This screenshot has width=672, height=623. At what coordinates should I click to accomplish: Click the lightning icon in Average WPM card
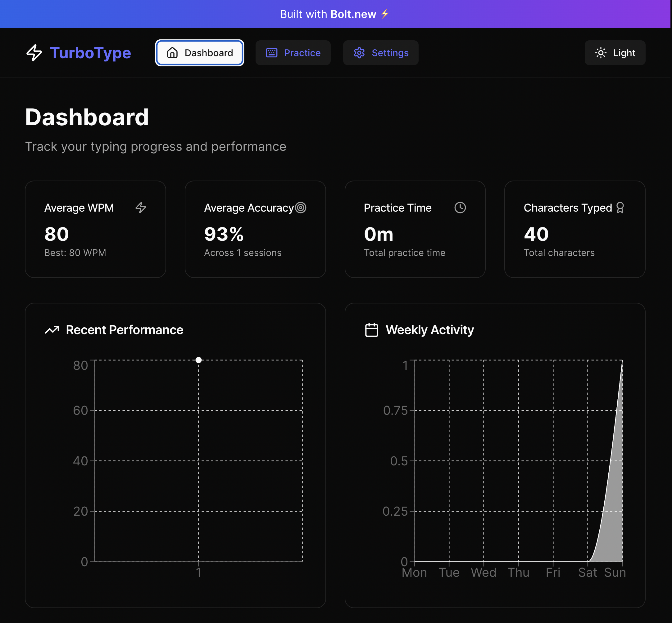pyautogui.click(x=141, y=208)
